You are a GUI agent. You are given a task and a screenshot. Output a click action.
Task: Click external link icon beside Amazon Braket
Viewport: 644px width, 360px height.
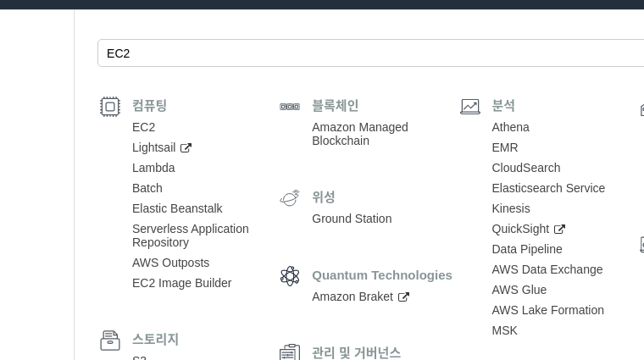(403, 296)
